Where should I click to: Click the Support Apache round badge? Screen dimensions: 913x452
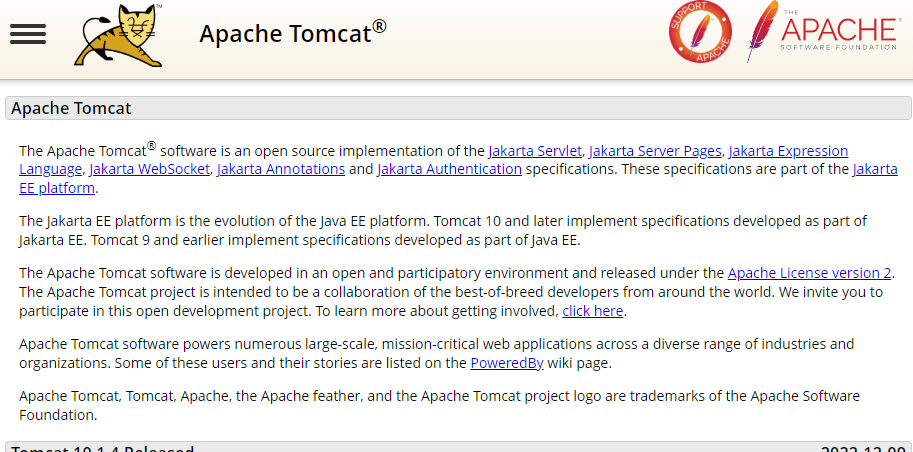pyautogui.click(x=700, y=33)
